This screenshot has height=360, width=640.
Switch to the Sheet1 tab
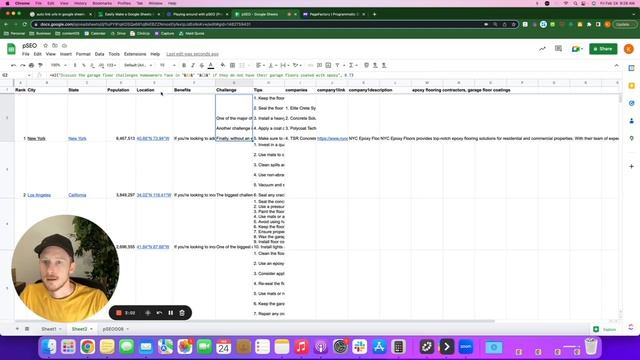point(49,329)
